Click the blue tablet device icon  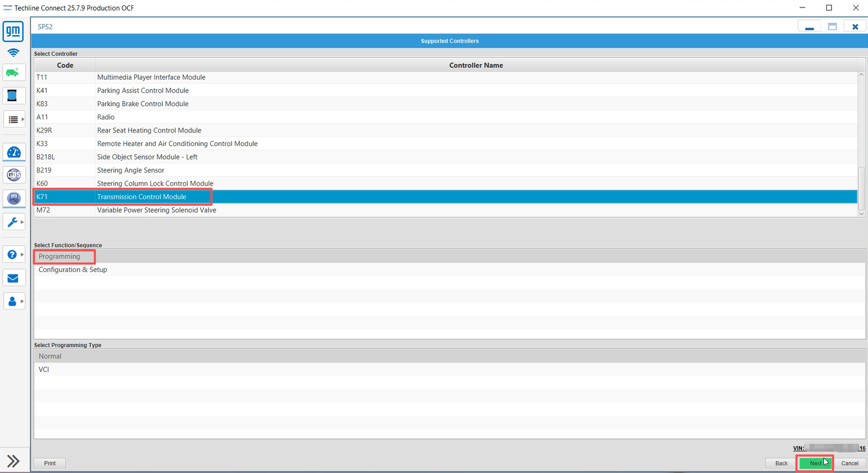click(12, 95)
